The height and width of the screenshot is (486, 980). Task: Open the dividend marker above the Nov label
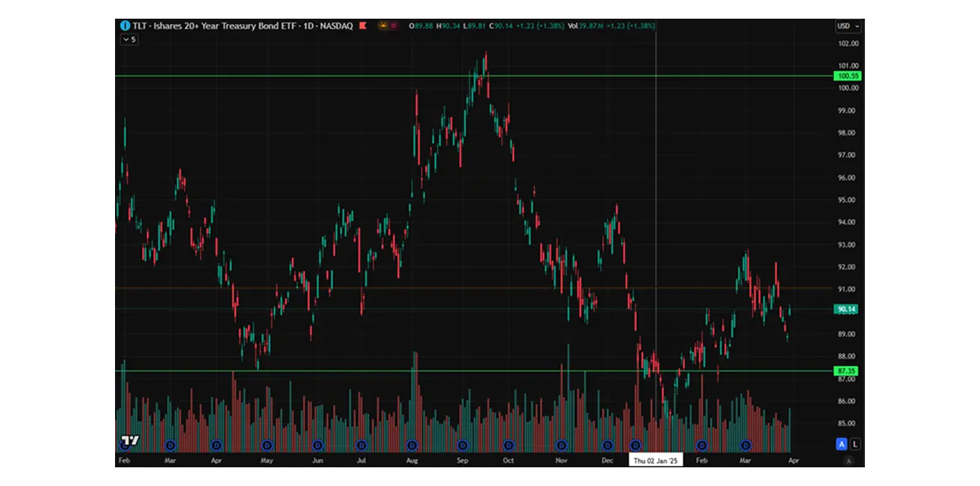coord(562,445)
